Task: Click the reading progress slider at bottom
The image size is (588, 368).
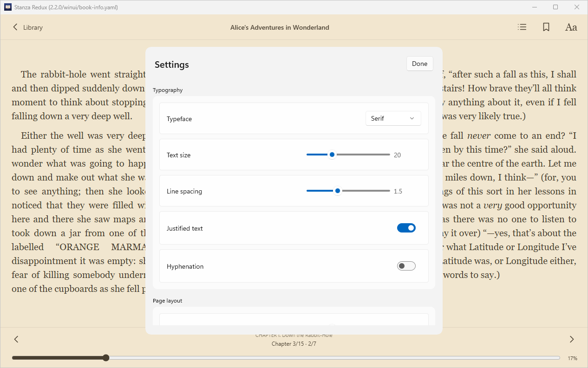Action: pos(286,358)
